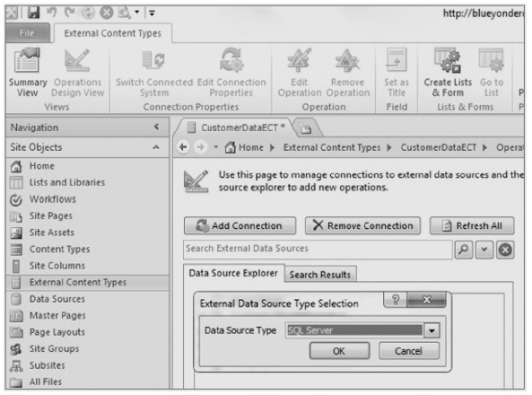Close External Data Source Type Selection dialog

(x=426, y=300)
